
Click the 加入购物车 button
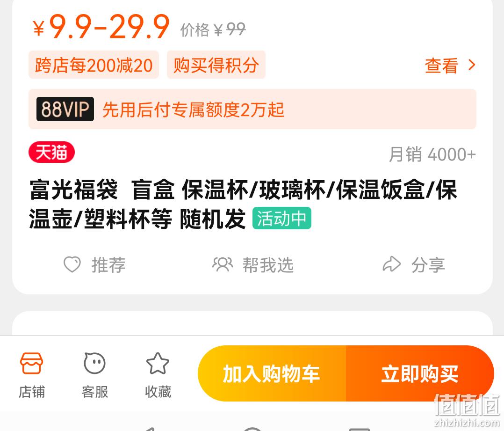[x=272, y=373]
